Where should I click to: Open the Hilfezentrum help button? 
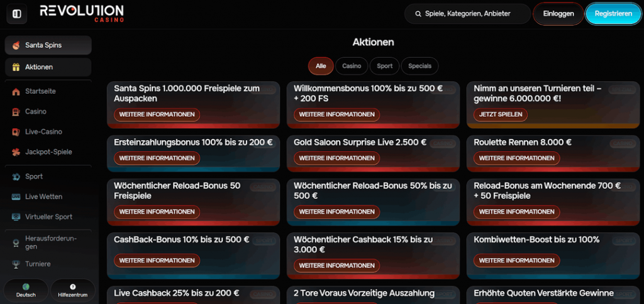pos(72,290)
